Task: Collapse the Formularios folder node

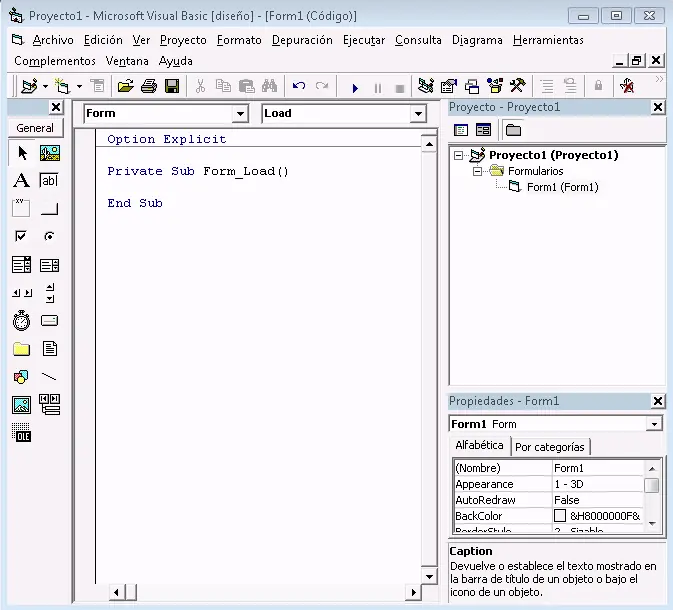Action: [x=477, y=171]
